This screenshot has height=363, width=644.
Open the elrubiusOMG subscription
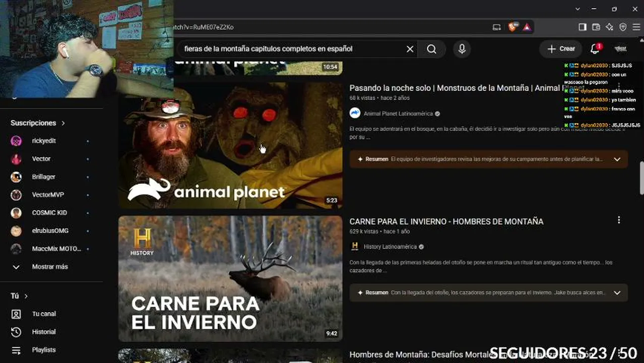[51, 231]
